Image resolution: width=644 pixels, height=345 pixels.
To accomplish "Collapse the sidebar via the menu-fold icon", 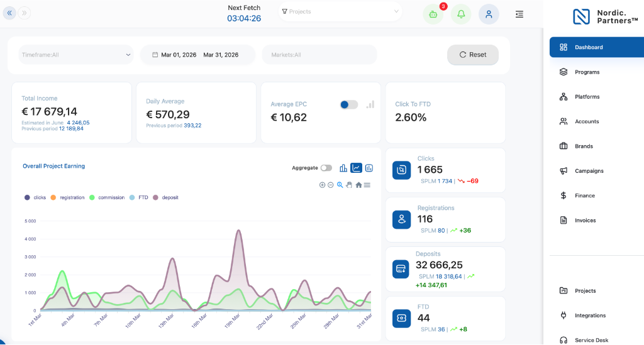I will (x=519, y=14).
